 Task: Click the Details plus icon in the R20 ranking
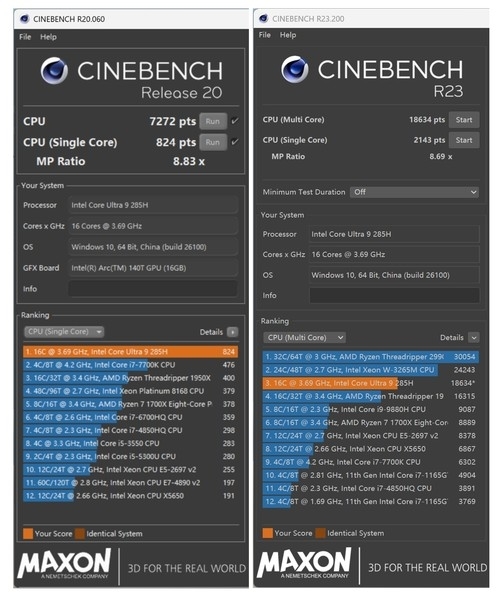[x=232, y=332]
